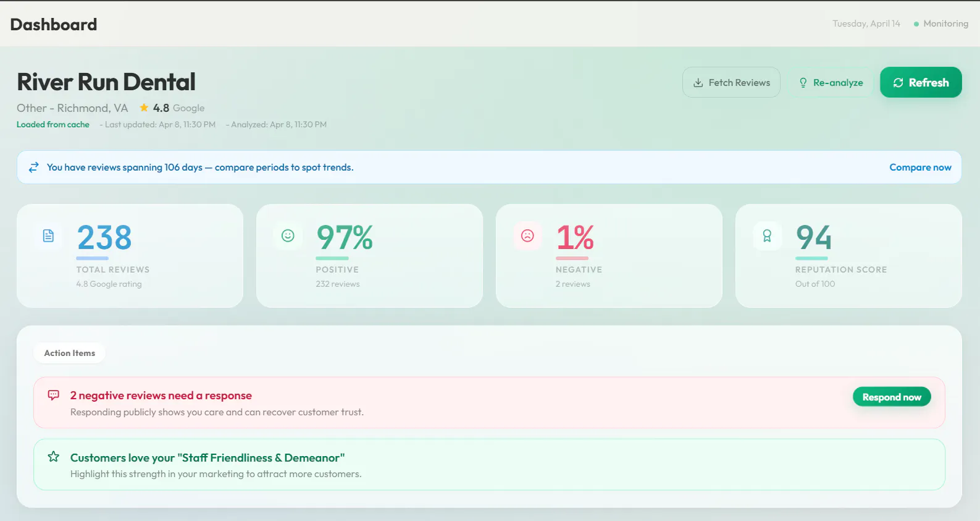Click the green Monitoring status dot
Image resolution: width=980 pixels, height=521 pixels.
click(x=916, y=24)
